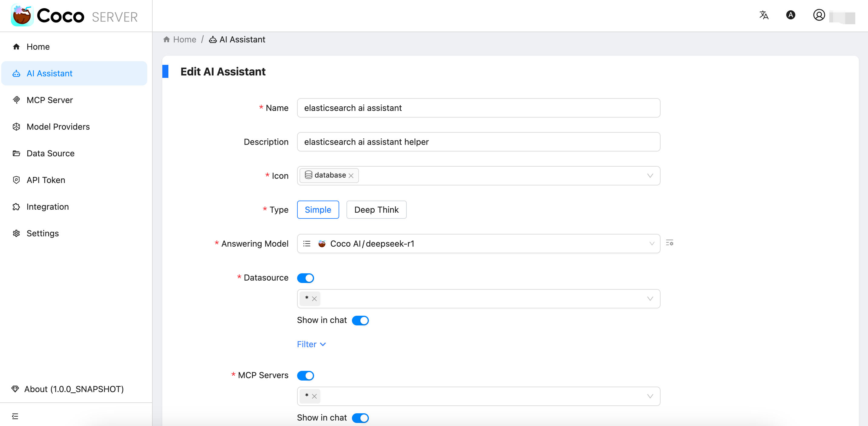The height and width of the screenshot is (426, 868).
Task: Follow the Home breadcrumb link
Action: pos(184,39)
